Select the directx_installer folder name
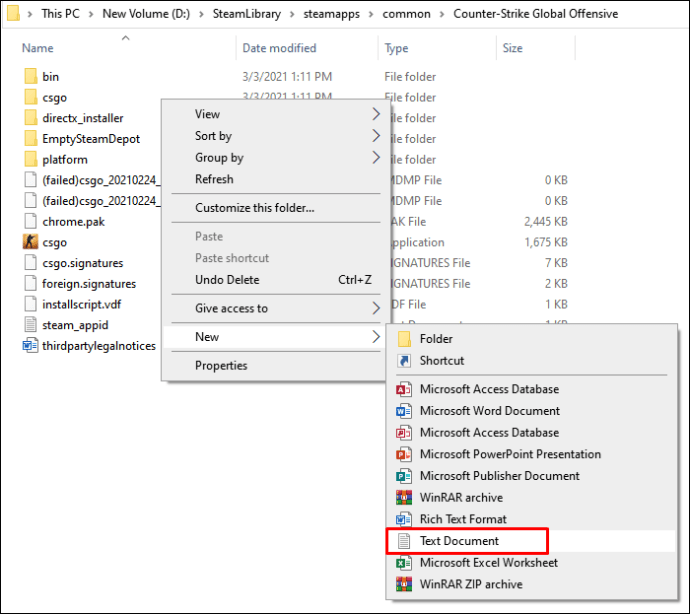The width and height of the screenshot is (690, 614). click(x=83, y=118)
